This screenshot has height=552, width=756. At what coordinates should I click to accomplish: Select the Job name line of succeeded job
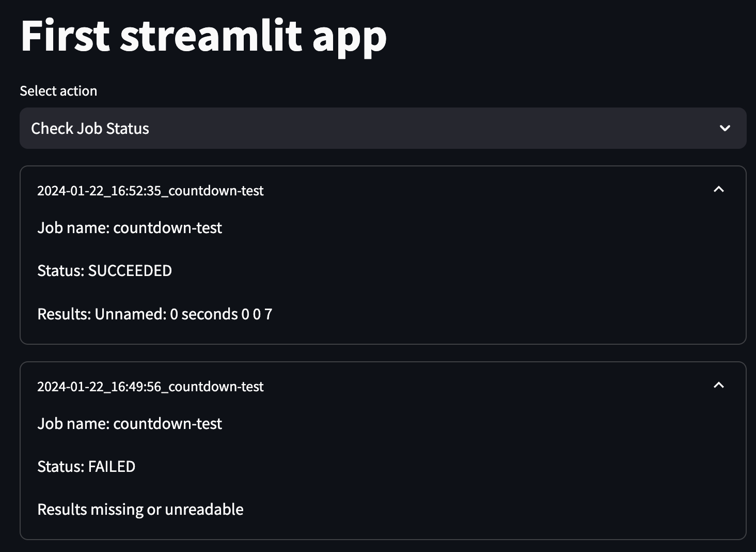tap(130, 228)
